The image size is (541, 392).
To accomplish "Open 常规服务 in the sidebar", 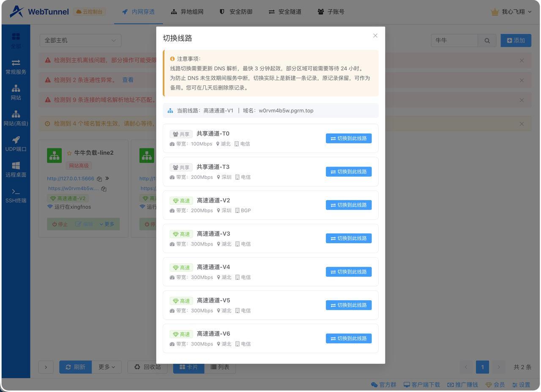I will coord(16,67).
